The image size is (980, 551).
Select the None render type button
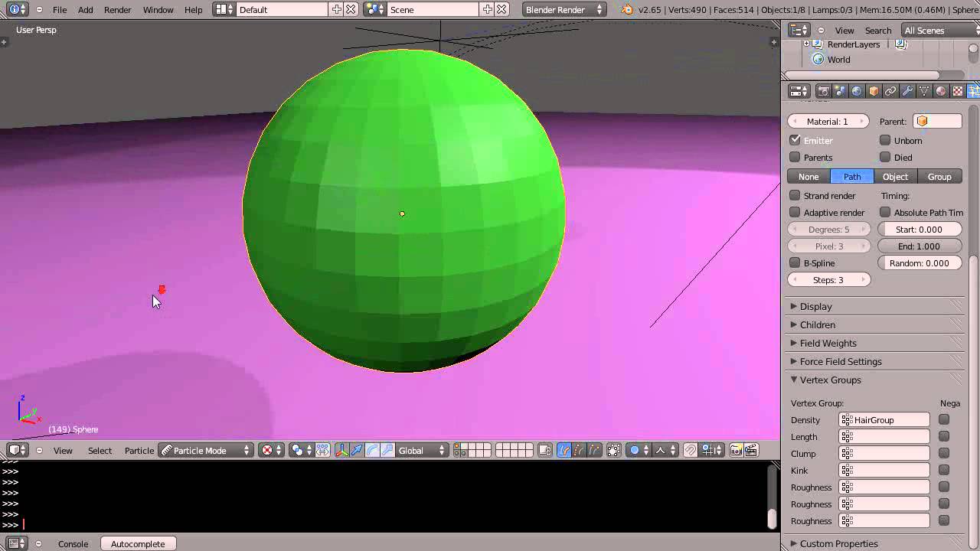coord(808,177)
